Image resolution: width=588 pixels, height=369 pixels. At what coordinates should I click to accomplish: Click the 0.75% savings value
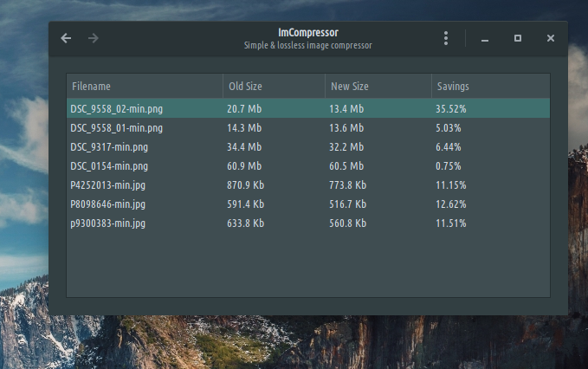(449, 166)
